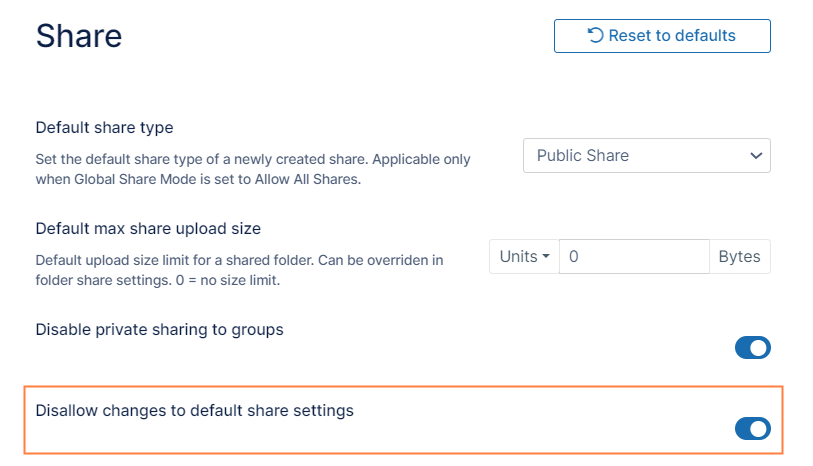Click the Reset to defaults button
The width and height of the screenshot is (813, 466).
[x=662, y=36]
